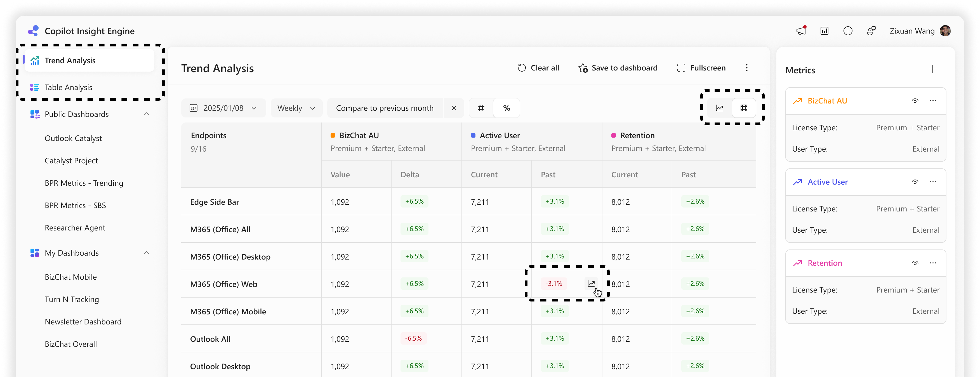
Task: Click the Clear all button
Action: coord(538,68)
